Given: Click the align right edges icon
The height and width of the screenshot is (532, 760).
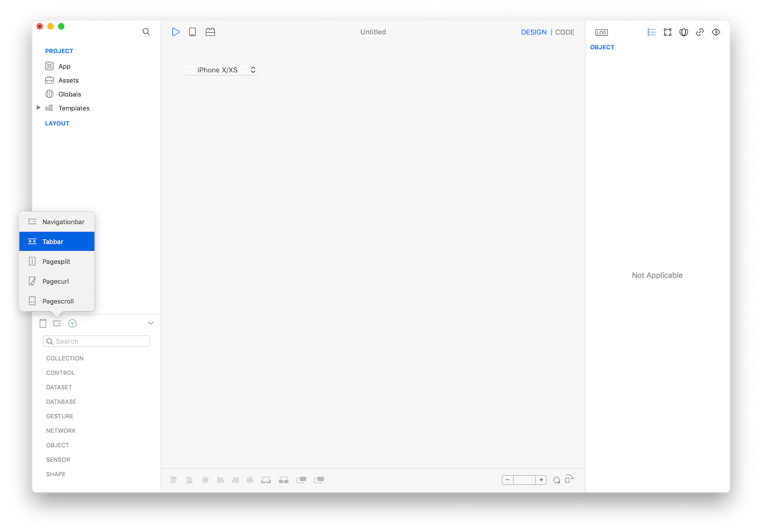Looking at the screenshot, I should (x=235, y=480).
